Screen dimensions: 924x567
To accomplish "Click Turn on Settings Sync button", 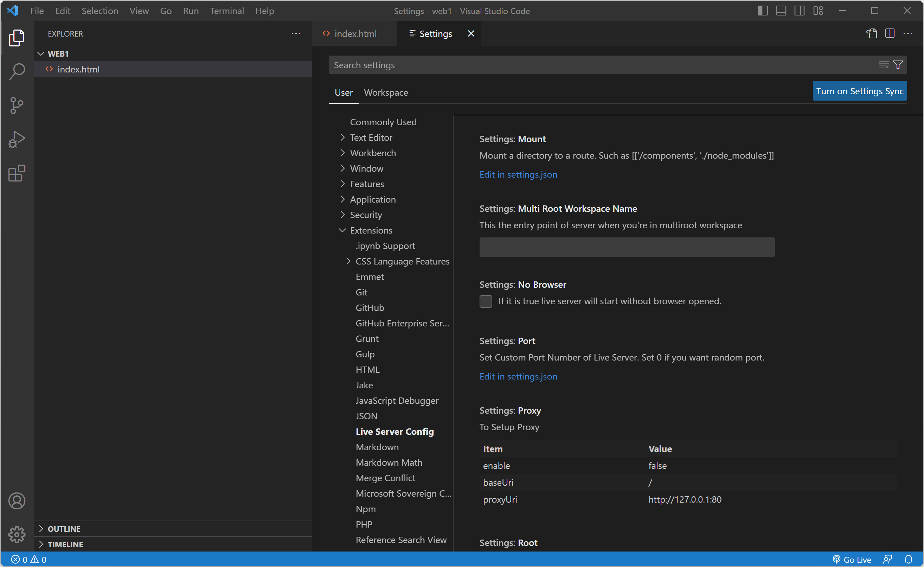I will 860,91.
